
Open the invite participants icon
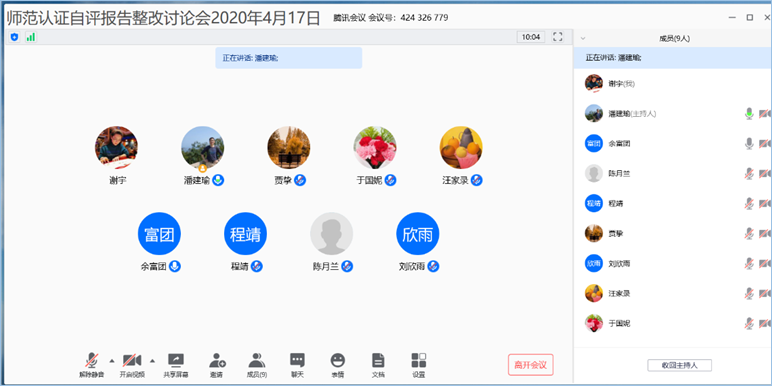tap(217, 360)
